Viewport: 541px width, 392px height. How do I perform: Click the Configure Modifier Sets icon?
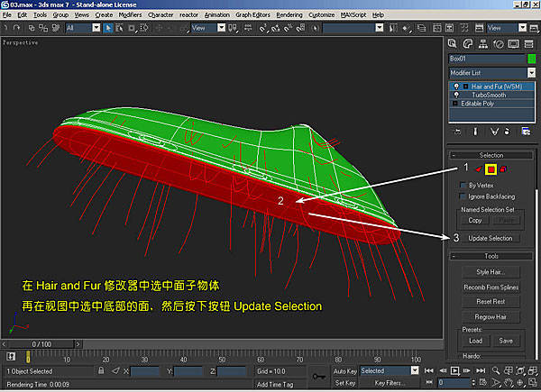tap(526, 132)
